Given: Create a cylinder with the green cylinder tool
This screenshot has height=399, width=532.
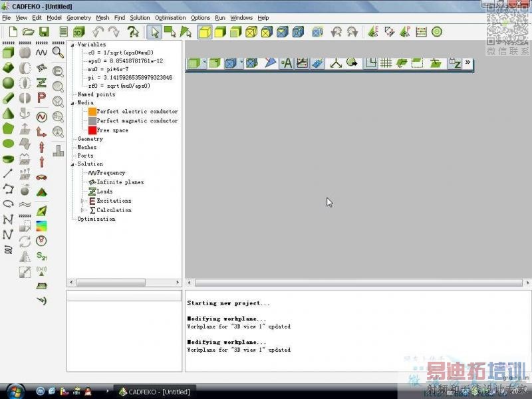Looking at the screenshot, I should coord(8,98).
